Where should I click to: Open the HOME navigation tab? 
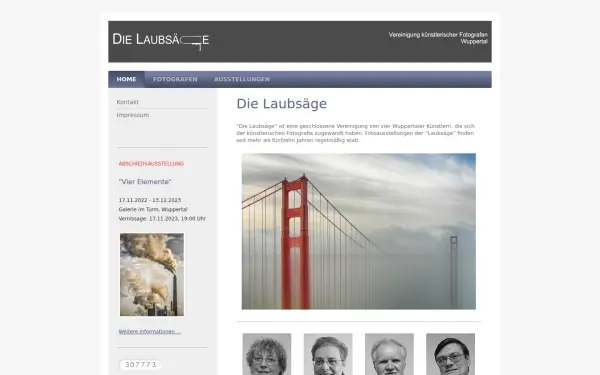126,79
